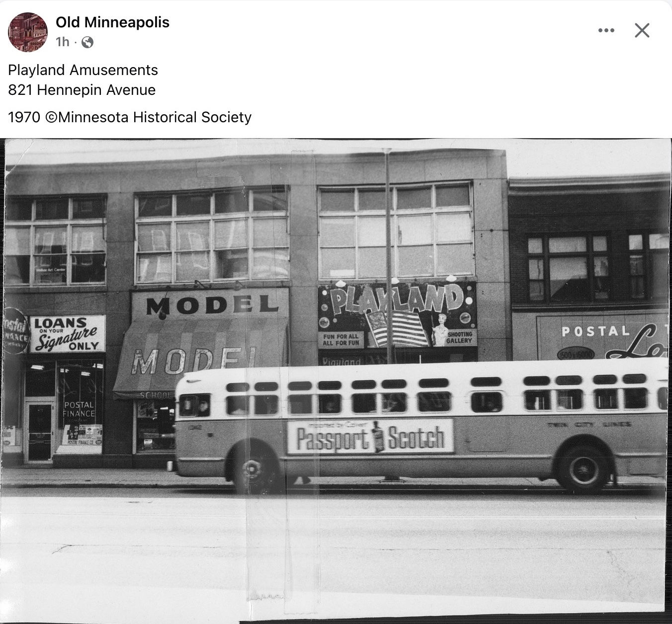Viewport: 672px width, 624px height.
Task: Click the Postal Finance storefront door
Action: [x=39, y=432]
